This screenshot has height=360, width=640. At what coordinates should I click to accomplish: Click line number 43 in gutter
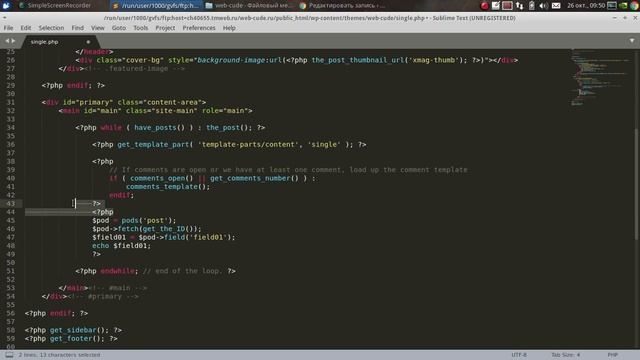tap(11, 203)
